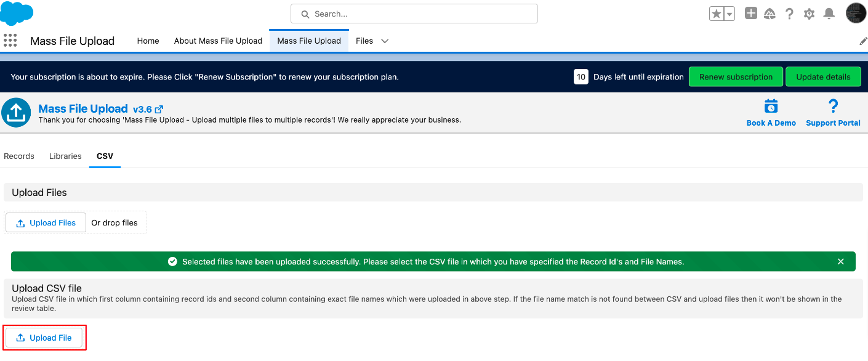Switch to the Libraries tab
The image size is (868, 361).
point(65,156)
